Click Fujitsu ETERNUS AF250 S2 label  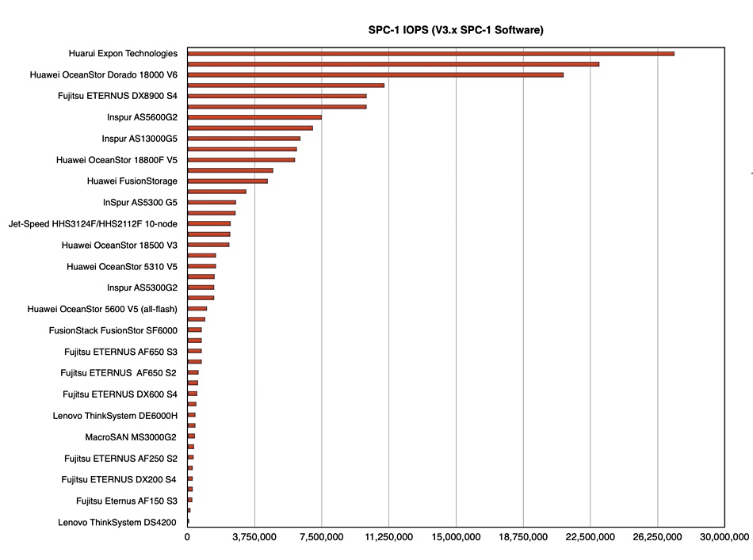click(120, 459)
